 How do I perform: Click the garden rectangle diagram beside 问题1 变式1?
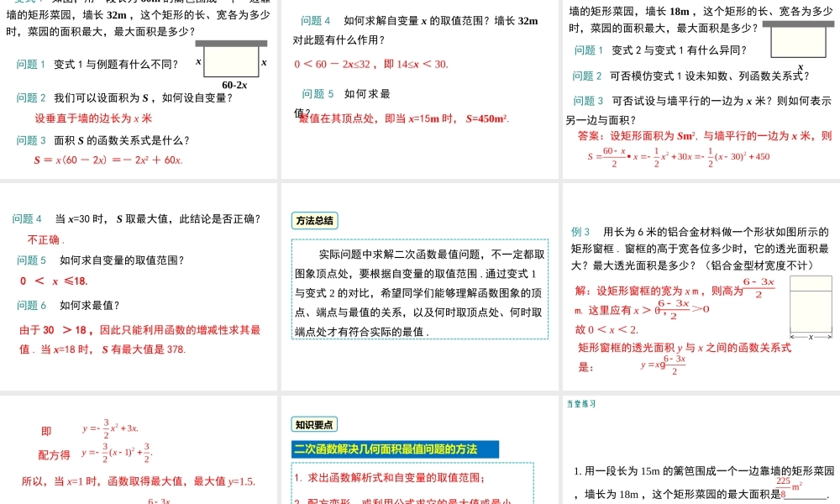pos(232,59)
